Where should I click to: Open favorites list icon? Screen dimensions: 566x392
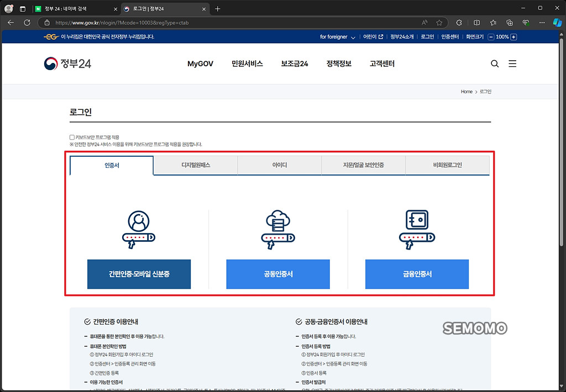coord(493,22)
